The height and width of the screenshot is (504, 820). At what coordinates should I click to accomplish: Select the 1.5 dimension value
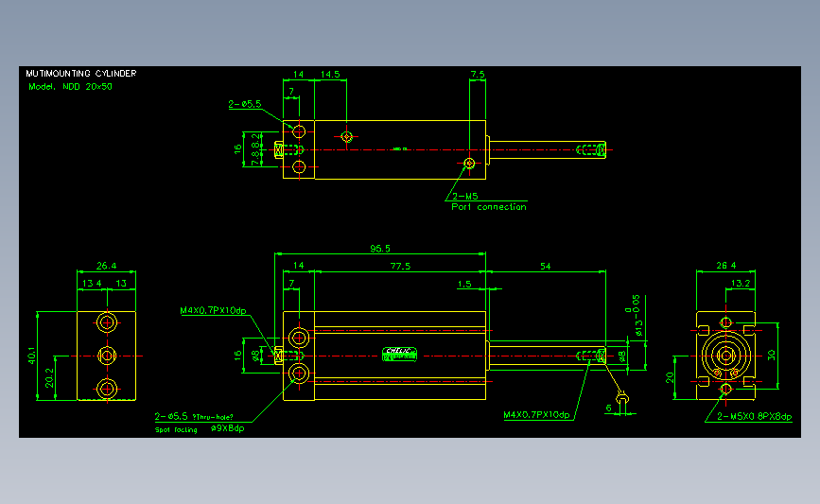(464, 284)
